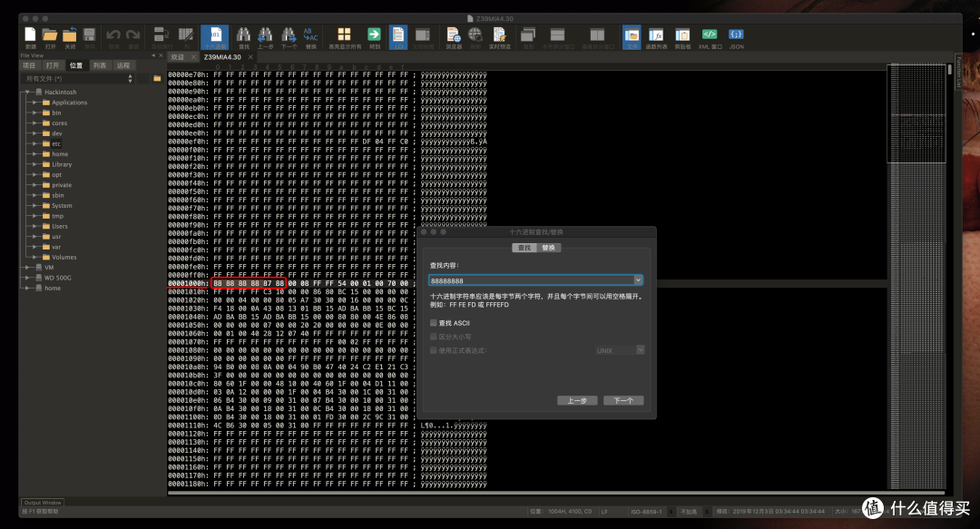Image resolution: width=980 pixels, height=529 pixels.
Task: Expand the Users folder arrow
Action: point(35,226)
